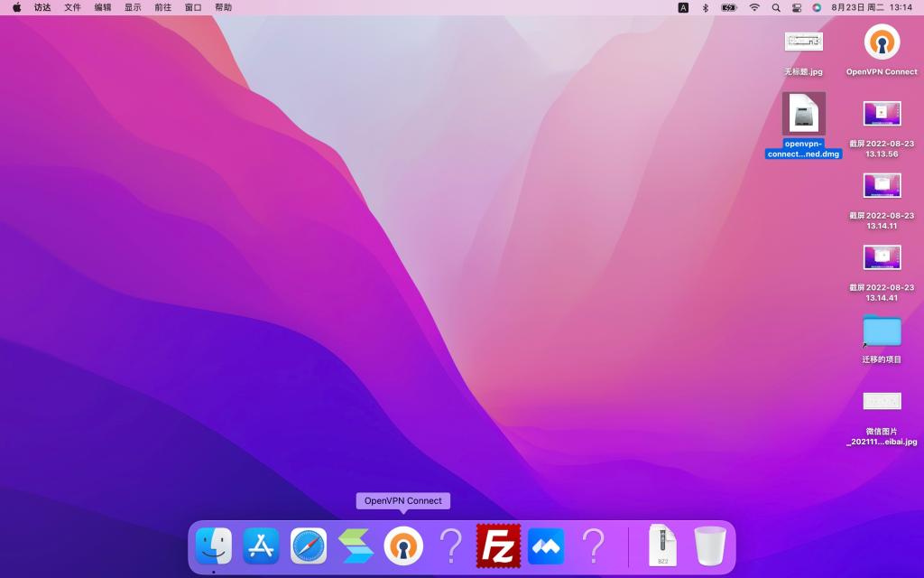Click the first question mark Dock icon

[451, 545]
